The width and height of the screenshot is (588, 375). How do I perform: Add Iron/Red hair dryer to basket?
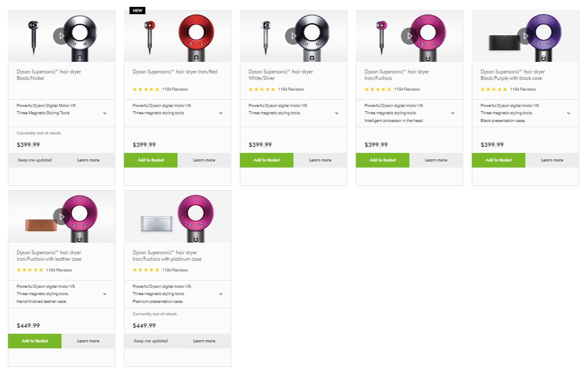click(151, 160)
